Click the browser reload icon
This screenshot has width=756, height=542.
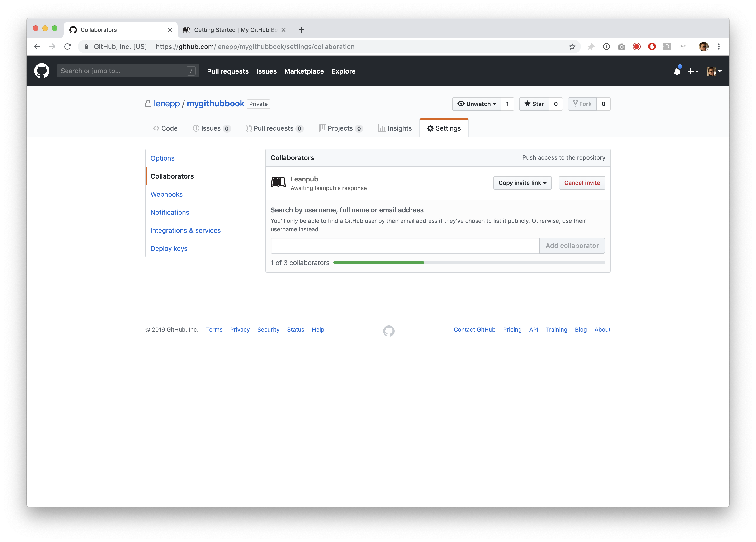[x=68, y=47]
